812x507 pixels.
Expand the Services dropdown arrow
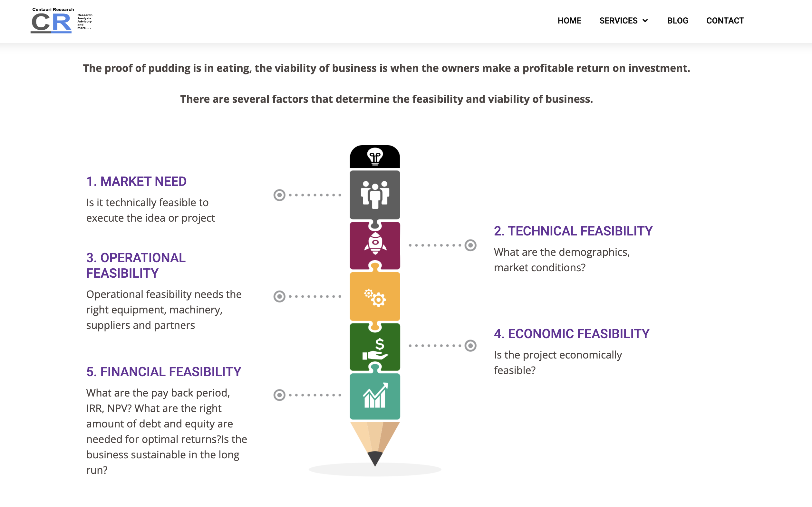pos(645,21)
